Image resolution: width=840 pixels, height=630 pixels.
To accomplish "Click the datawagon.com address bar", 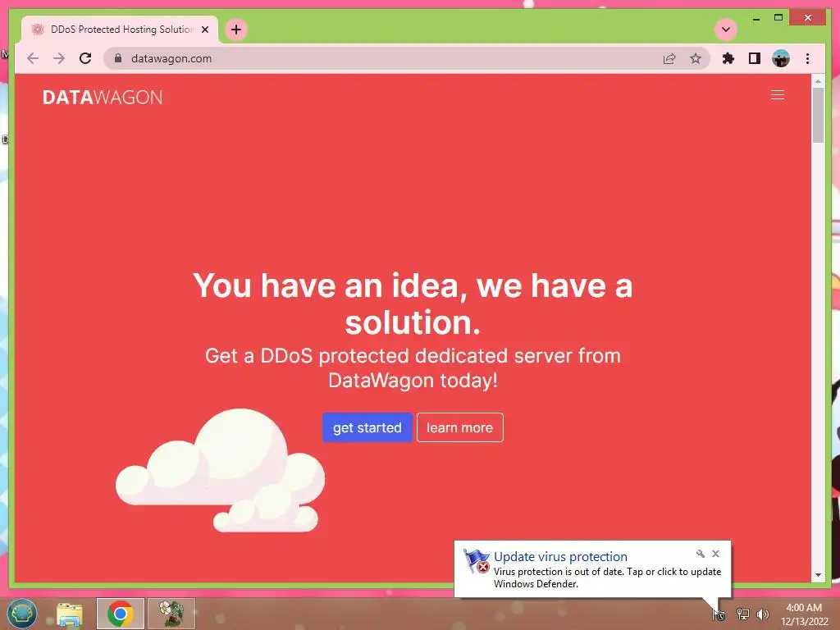I will point(407,58).
